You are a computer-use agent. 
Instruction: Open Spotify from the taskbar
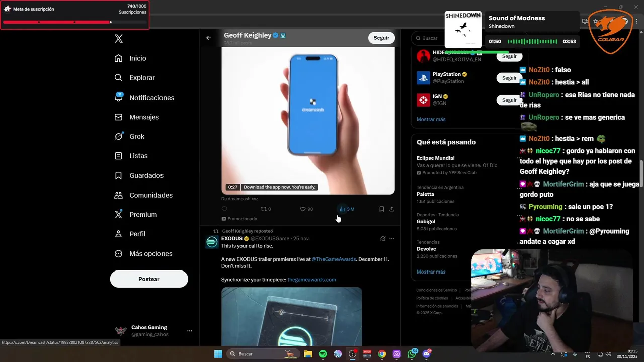pos(323,354)
